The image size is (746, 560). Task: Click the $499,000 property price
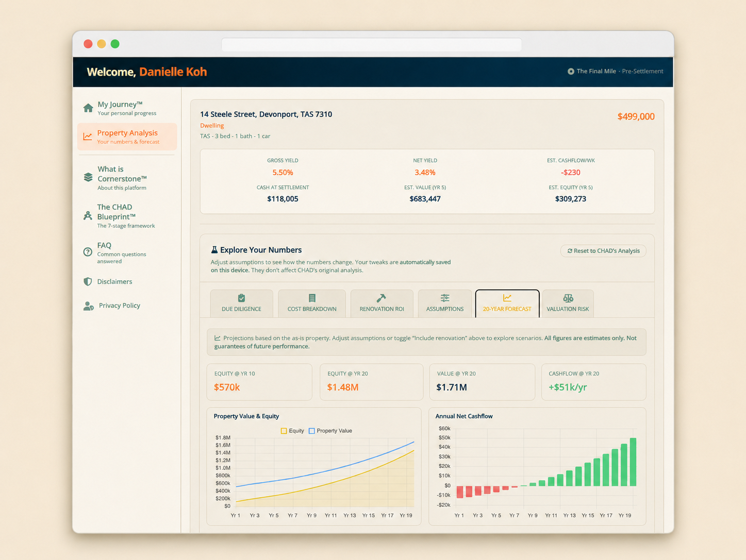[x=636, y=116]
